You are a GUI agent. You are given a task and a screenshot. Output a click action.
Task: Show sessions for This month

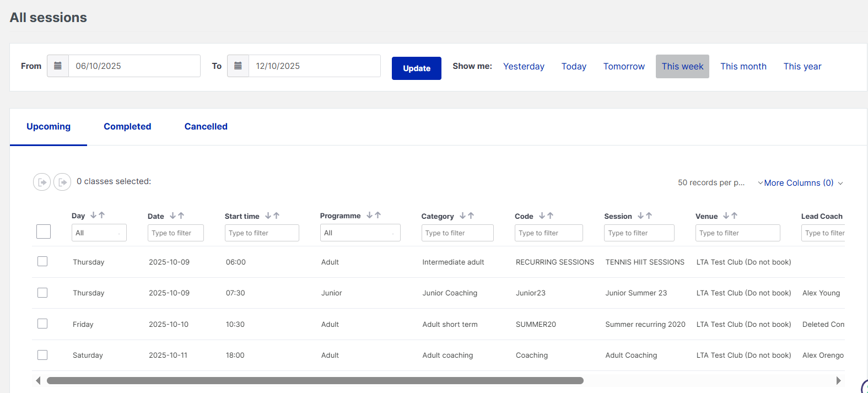743,67
